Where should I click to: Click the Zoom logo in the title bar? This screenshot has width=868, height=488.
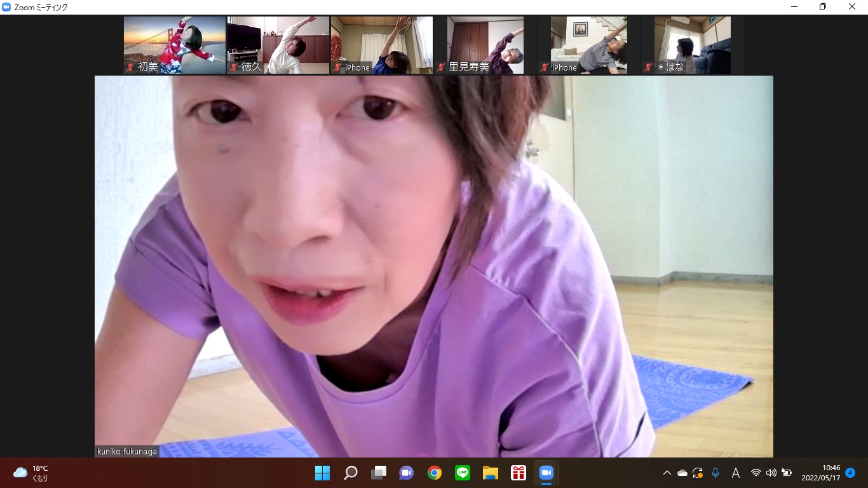click(6, 7)
